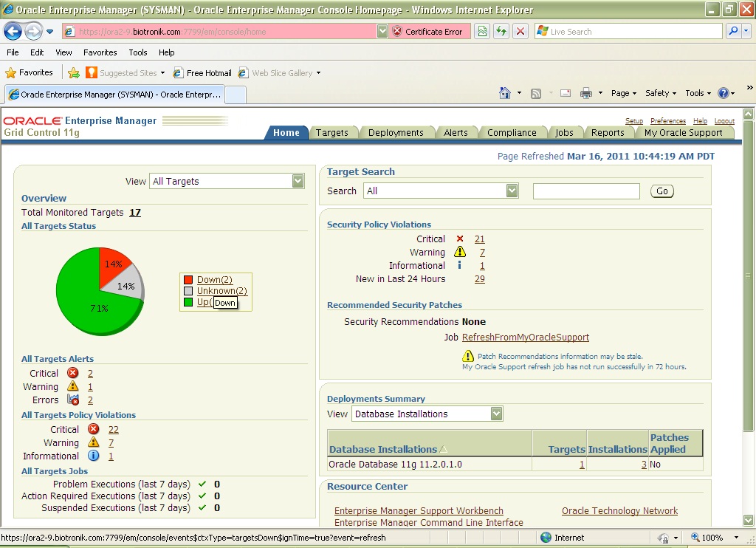Open the Favorites menu
The height and width of the screenshot is (548, 756).
(x=100, y=52)
